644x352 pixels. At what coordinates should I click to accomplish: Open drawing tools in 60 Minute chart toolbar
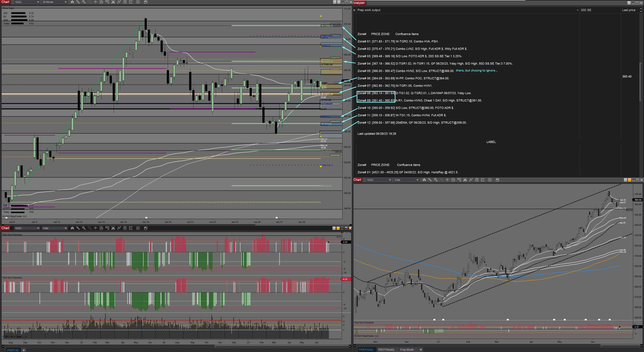(78, 2)
